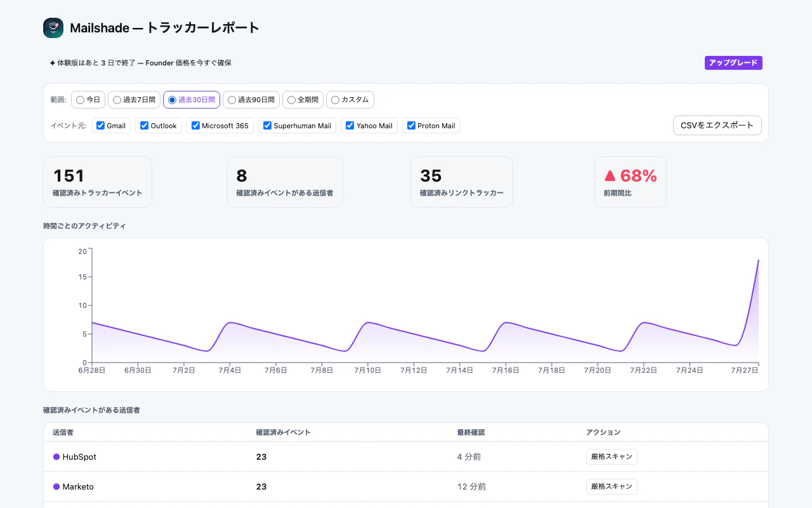Select the 過去30日間 range option

(x=192, y=100)
